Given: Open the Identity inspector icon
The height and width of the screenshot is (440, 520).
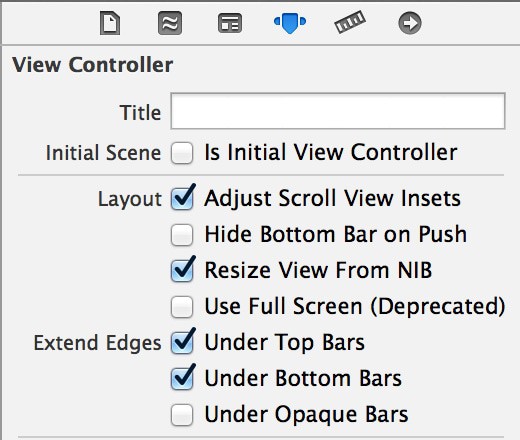Looking at the screenshot, I should click(230, 23).
